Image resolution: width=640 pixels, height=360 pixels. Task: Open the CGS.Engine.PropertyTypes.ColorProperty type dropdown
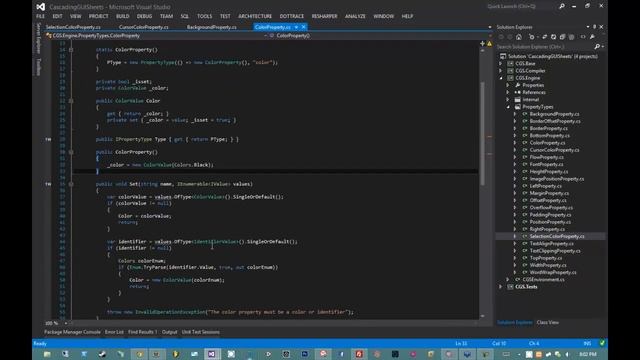point(156,36)
